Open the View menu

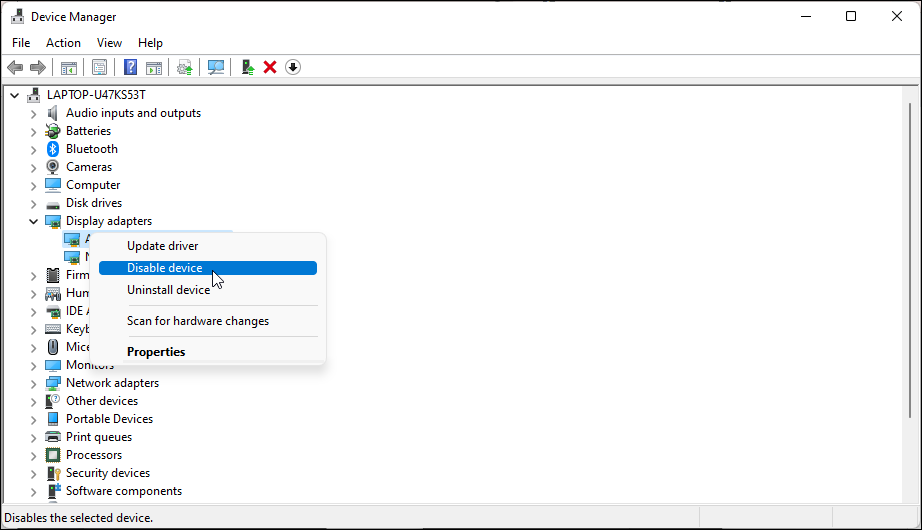(109, 43)
